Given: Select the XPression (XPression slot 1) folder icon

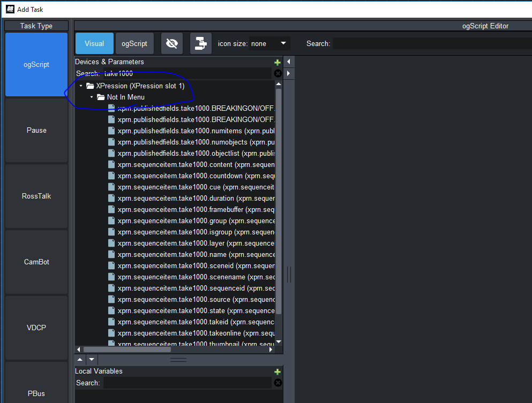Looking at the screenshot, I should click(x=90, y=86).
